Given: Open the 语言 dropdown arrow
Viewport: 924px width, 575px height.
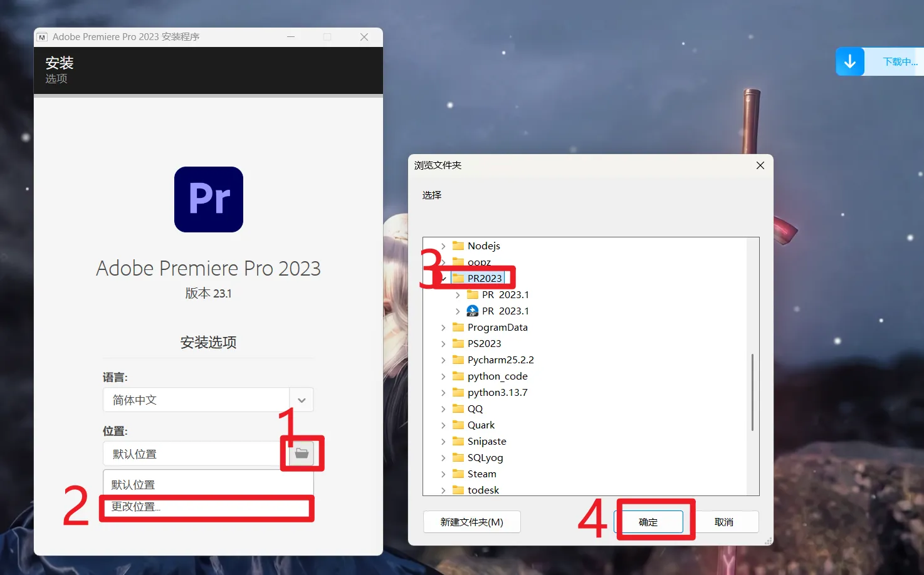Looking at the screenshot, I should [302, 400].
